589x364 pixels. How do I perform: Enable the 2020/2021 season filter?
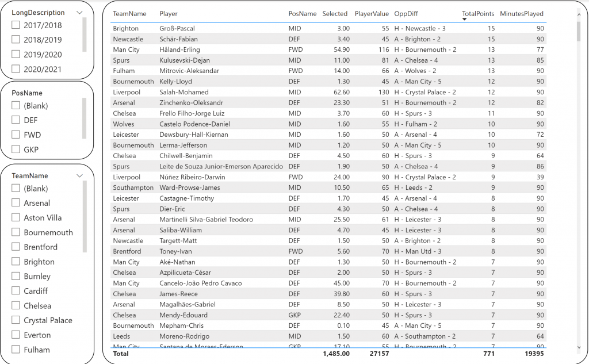pyautogui.click(x=16, y=69)
